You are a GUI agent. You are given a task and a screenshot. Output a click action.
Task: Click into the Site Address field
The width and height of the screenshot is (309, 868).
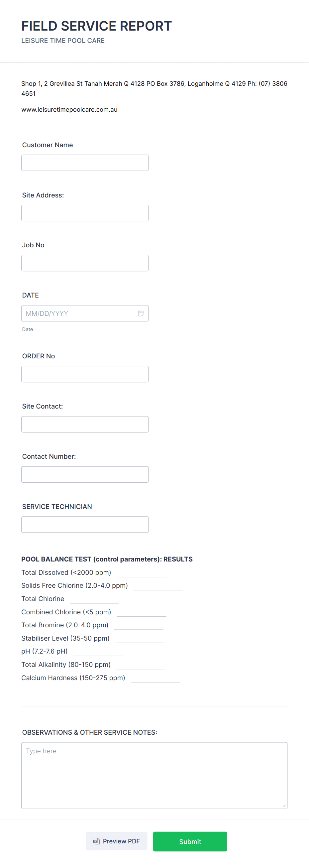[85, 213]
